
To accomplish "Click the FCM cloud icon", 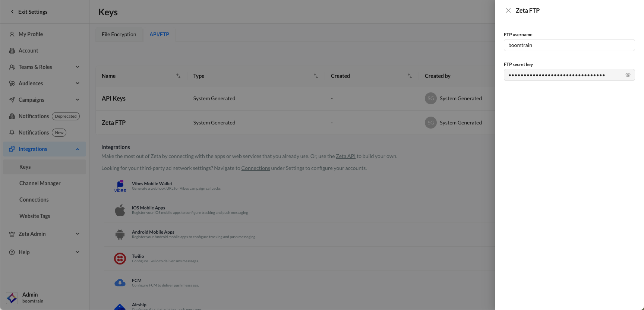I will click(x=120, y=283).
